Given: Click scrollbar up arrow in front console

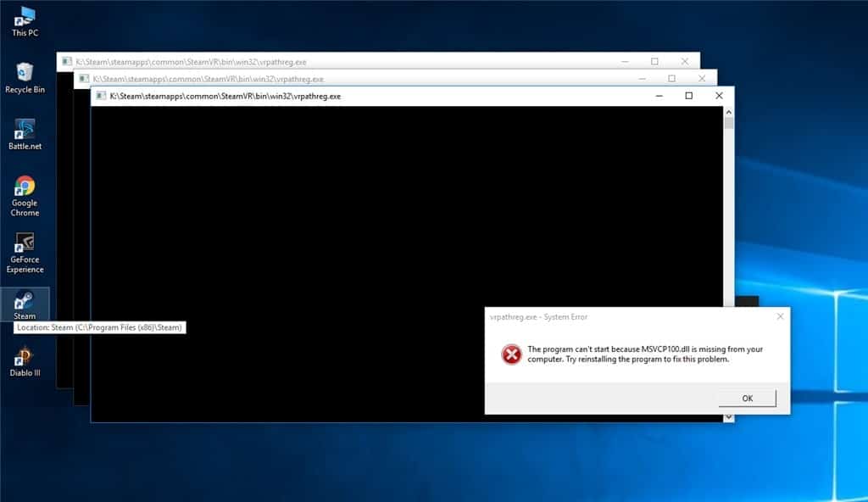Looking at the screenshot, I should pyautogui.click(x=728, y=112).
